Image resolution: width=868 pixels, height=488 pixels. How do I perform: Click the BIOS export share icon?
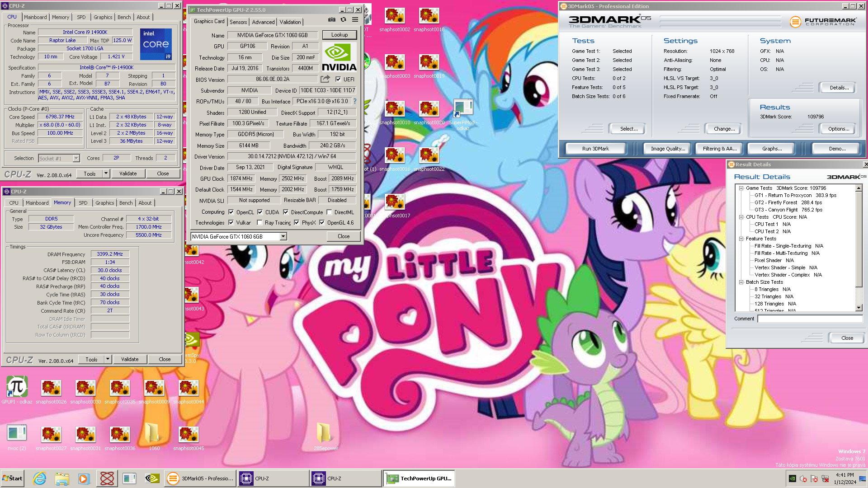coord(325,79)
